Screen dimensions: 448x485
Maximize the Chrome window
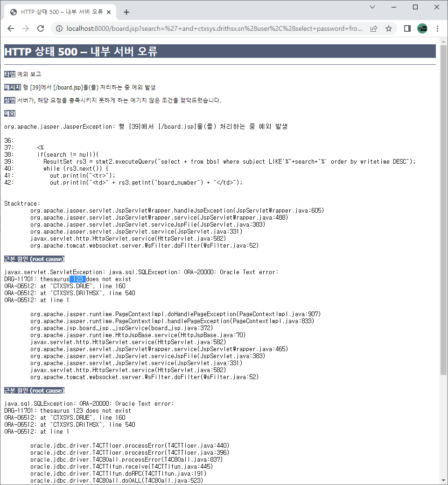coord(415,7)
